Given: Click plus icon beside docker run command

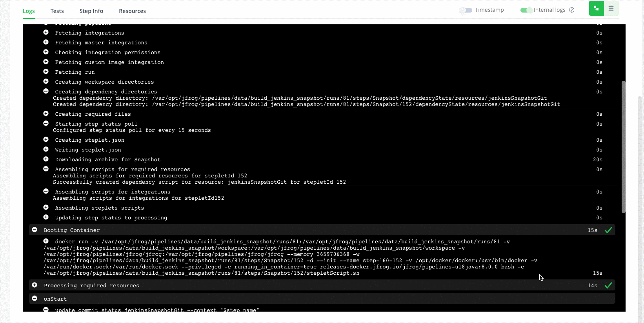Looking at the screenshot, I should [46, 241].
